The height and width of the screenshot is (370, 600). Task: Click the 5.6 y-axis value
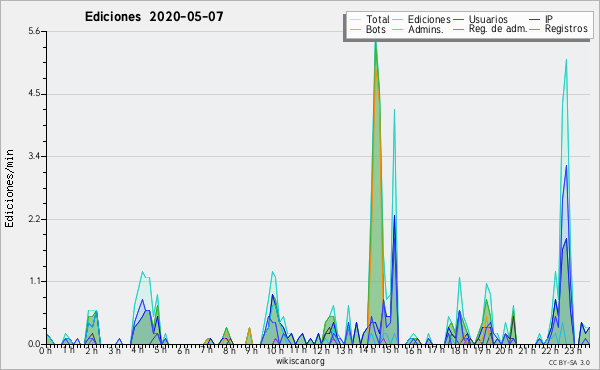click(x=34, y=31)
